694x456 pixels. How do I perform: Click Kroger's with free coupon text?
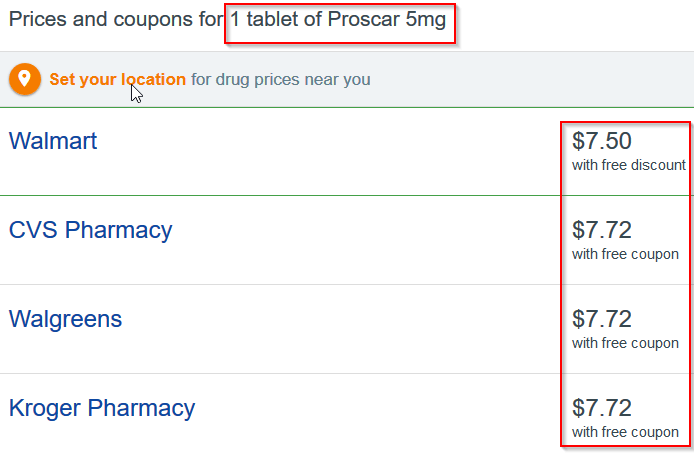point(625,433)
